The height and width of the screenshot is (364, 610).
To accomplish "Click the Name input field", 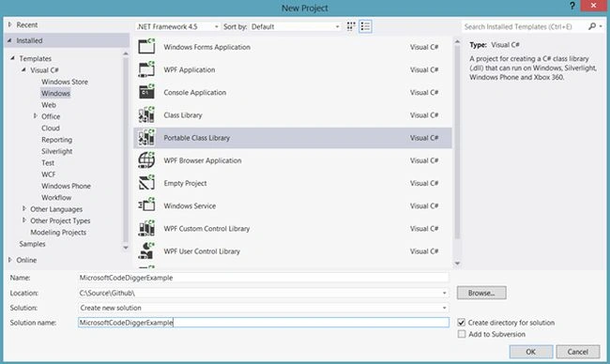I will tap(264, 278).
